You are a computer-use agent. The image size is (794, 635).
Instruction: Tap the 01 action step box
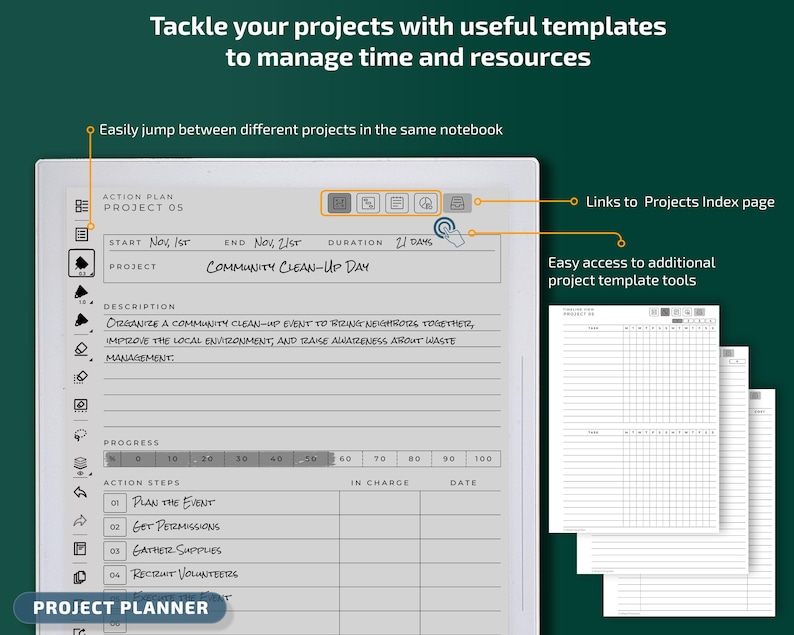(115, 503)
